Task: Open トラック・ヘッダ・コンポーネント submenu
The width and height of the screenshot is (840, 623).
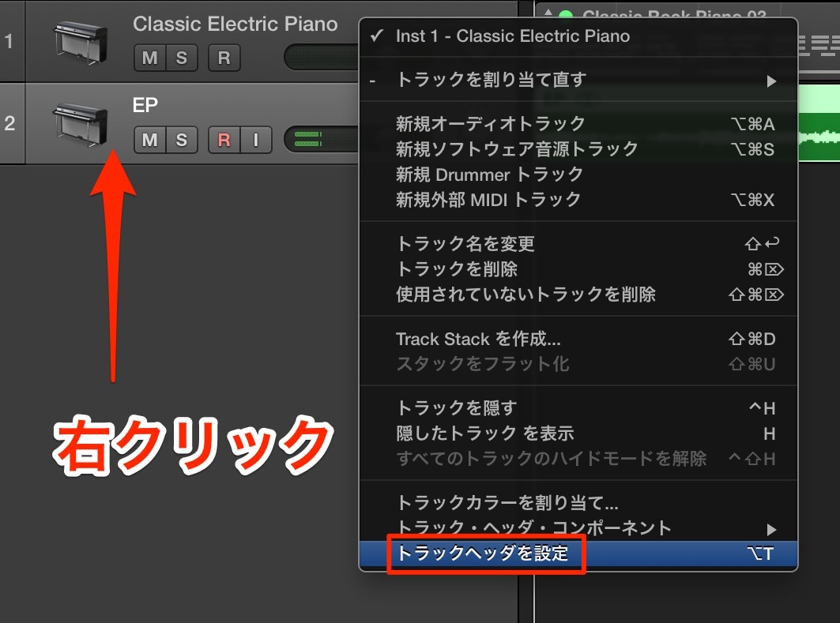Action: click(578, 527)
